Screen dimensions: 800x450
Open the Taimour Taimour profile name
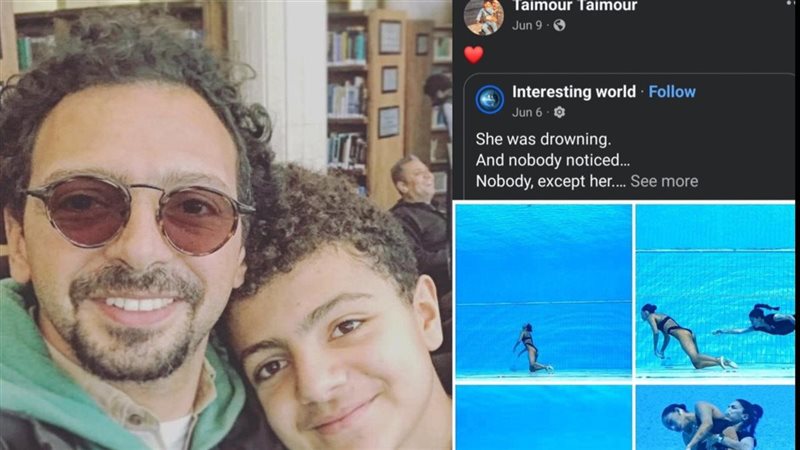(x=575, y=6)
